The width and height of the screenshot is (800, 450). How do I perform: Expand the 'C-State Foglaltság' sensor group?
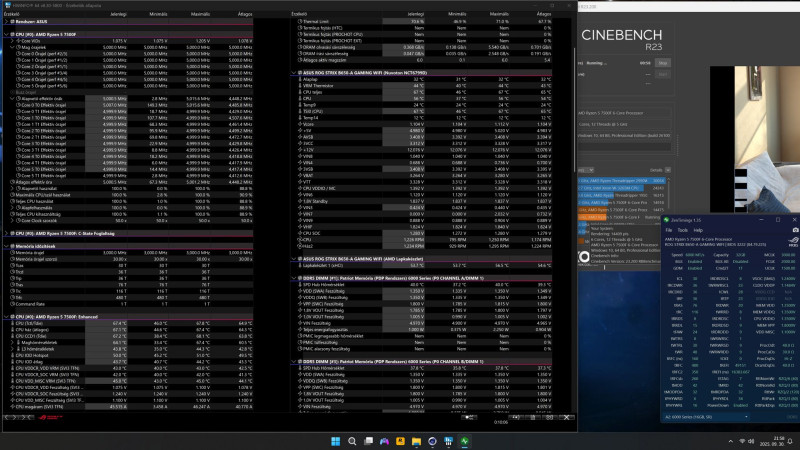pos(6,234)
